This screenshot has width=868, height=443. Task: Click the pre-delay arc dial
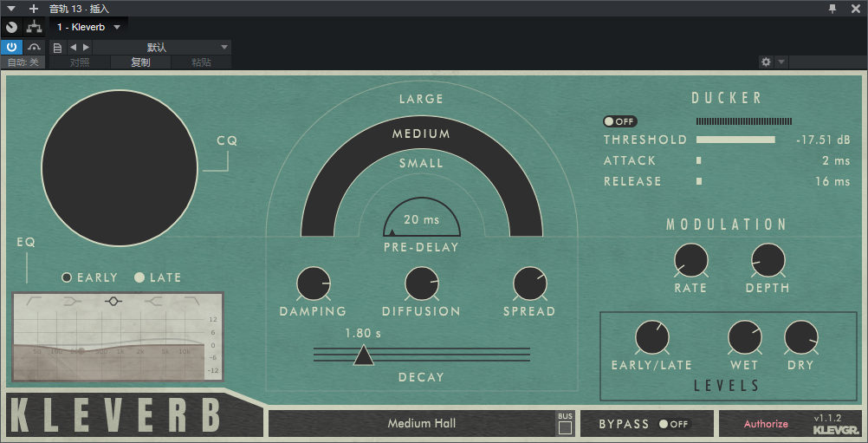(x=422, y=218)
